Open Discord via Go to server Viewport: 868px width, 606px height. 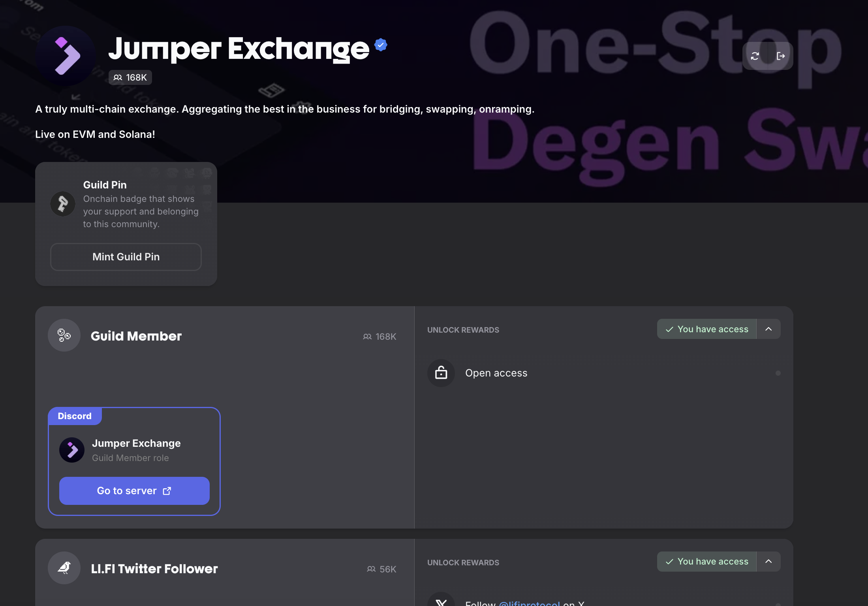click(134, 491)
